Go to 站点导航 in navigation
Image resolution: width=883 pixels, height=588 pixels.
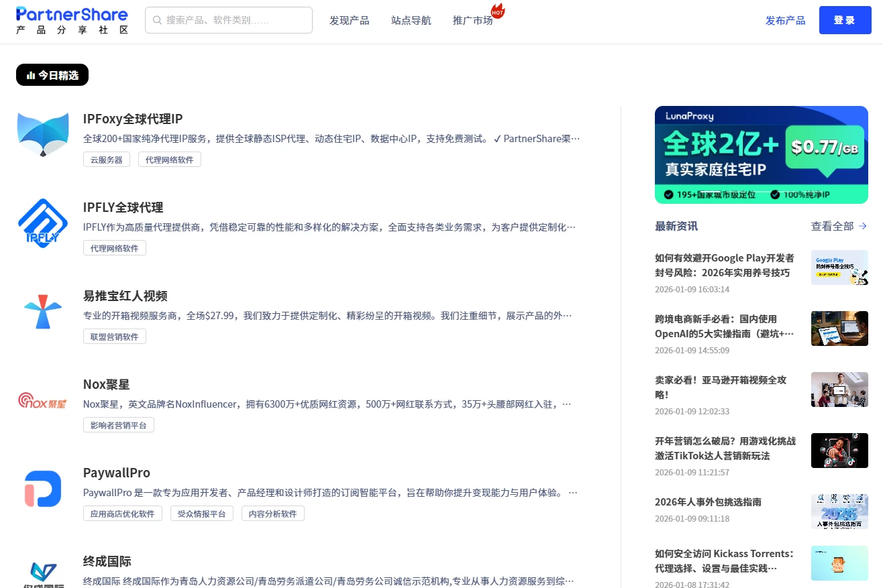point(411,20)
